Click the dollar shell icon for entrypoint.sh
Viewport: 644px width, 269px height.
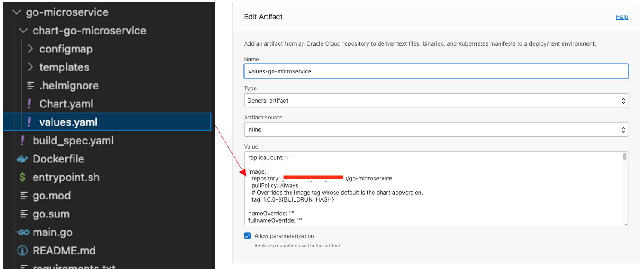tap(22, 177)
